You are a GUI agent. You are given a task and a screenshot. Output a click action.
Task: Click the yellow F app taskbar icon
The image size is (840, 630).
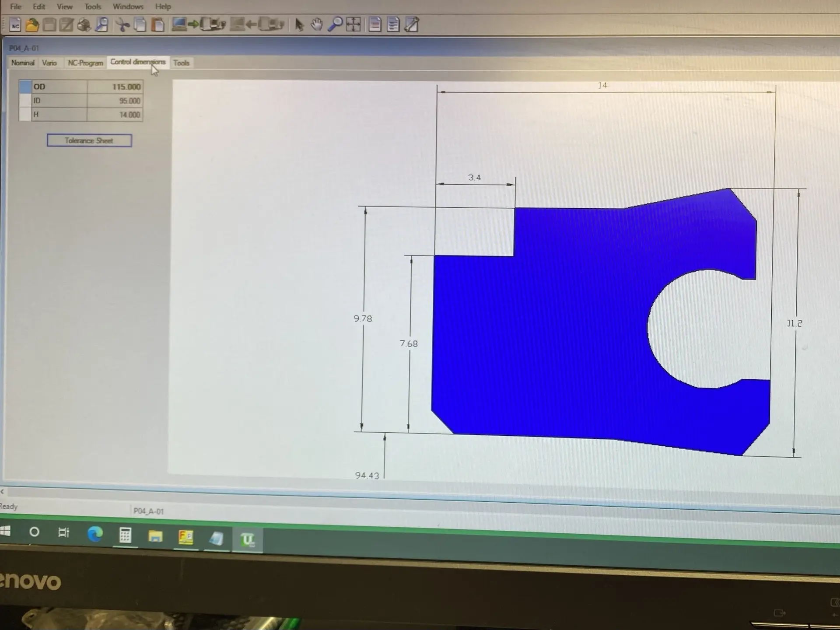[x=186, y=537]
